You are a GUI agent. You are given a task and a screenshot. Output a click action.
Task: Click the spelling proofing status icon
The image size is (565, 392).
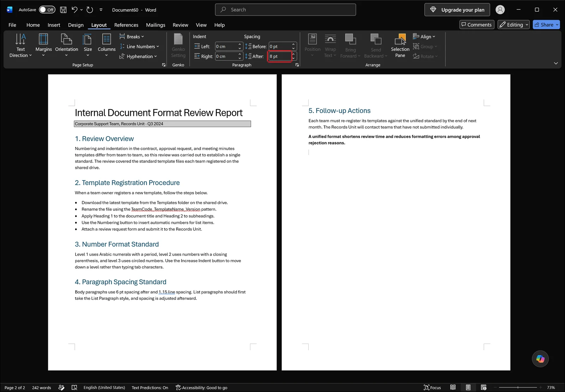[74, 388]
